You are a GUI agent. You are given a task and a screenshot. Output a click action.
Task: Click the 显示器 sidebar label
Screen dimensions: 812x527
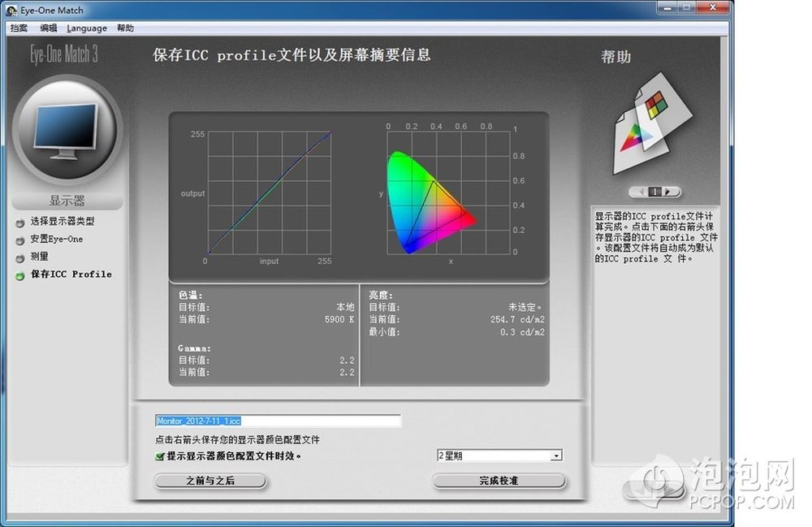coord(67,201)
